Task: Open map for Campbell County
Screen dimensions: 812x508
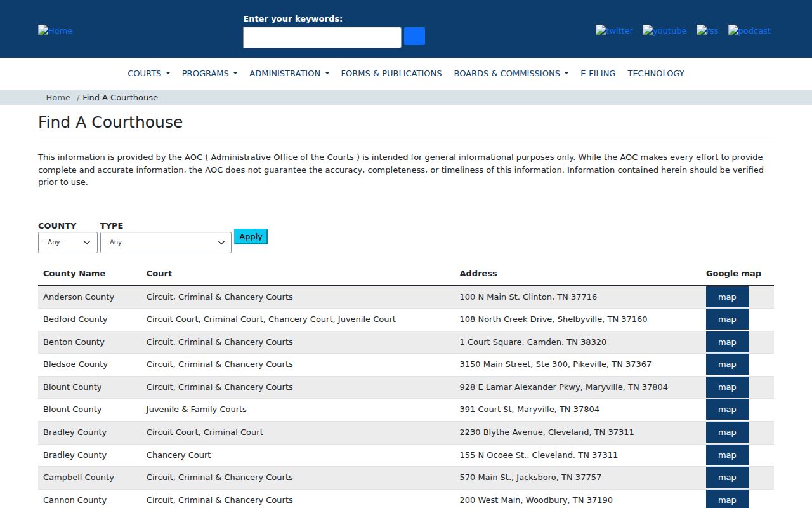Action: point(727,477)
